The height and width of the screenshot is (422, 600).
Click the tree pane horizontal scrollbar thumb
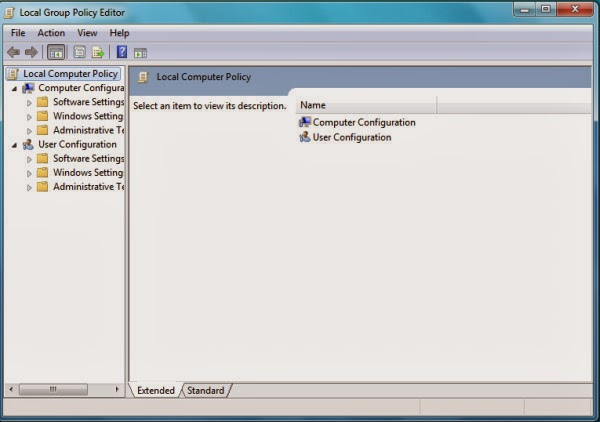click(53, 389)
